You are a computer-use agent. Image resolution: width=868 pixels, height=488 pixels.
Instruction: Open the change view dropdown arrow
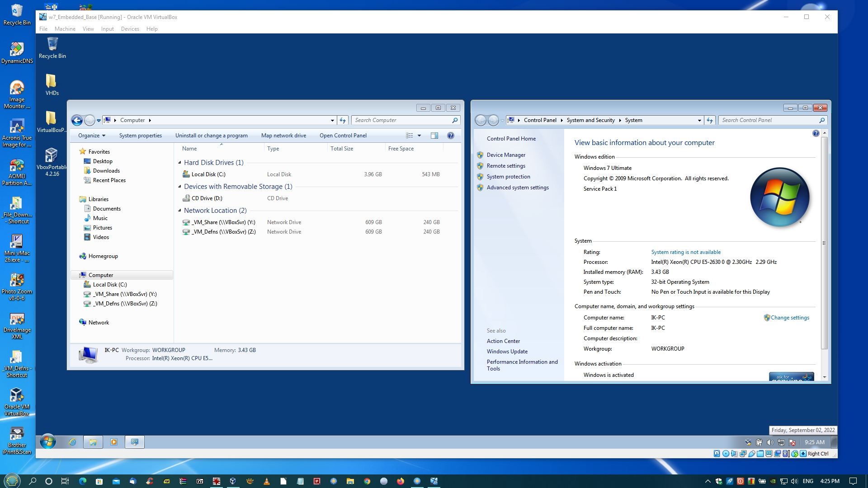point(419,136)
